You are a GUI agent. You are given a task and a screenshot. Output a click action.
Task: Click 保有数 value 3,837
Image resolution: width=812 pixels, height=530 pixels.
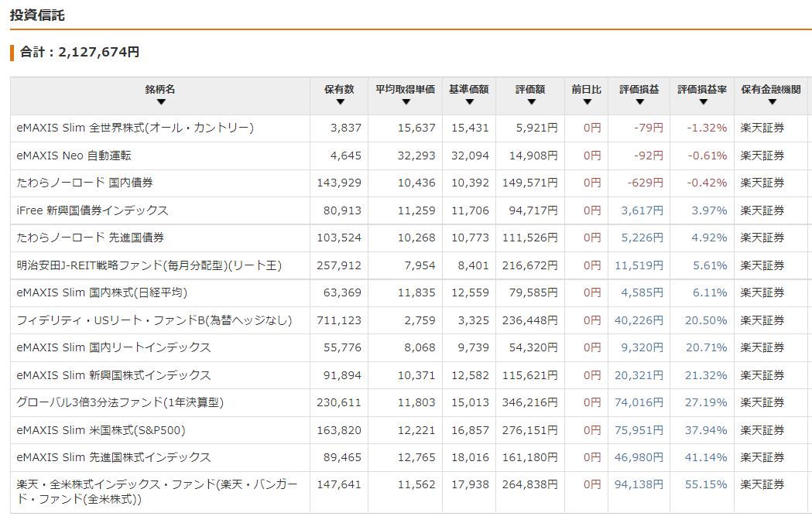tap(346, 128)
